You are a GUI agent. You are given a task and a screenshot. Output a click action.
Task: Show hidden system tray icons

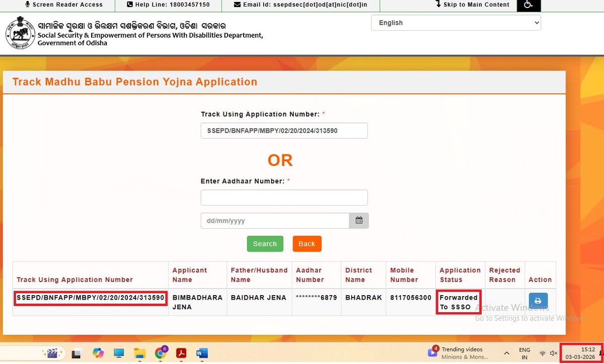[x=507, y=353]
